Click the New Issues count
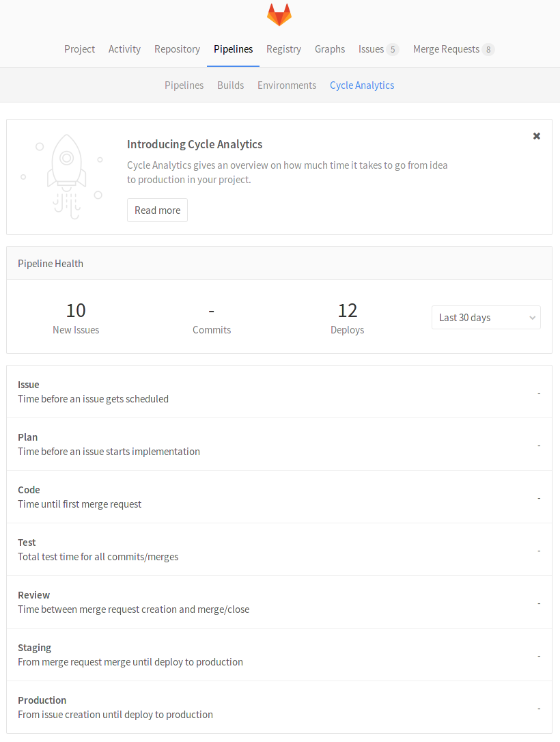 [75, 310]
